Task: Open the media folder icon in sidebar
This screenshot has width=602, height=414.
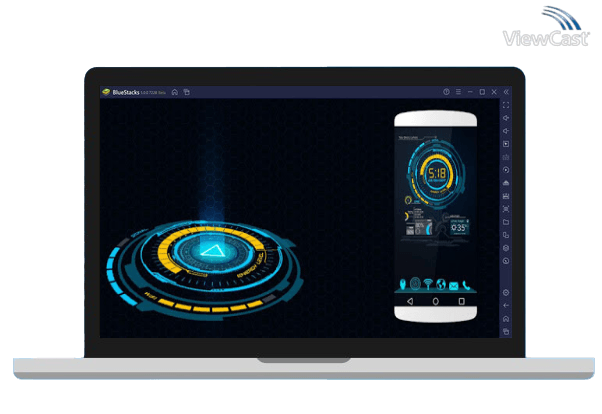Action: coord(506,222)
